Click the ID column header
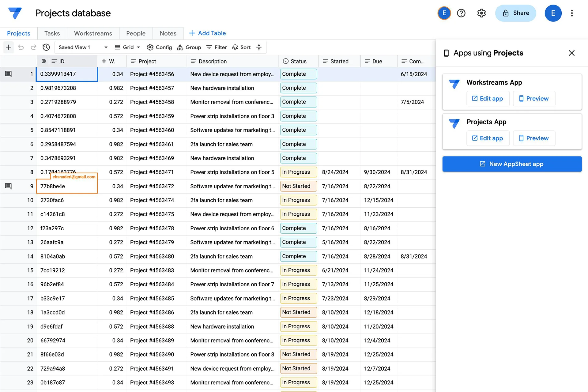The width and height of the screenshot is (588, 392). point(67,61)
